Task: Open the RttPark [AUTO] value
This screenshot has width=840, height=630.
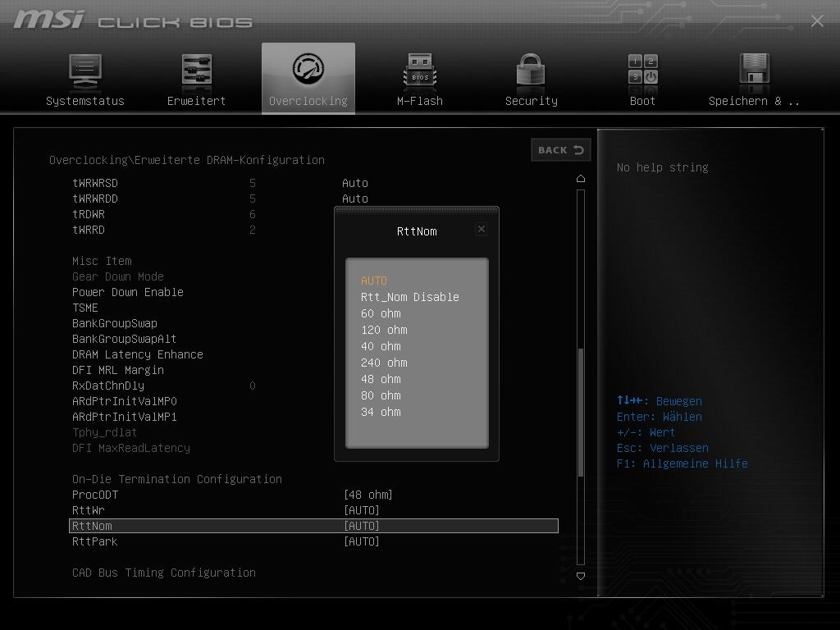Action: pyautogui.click(x=362, y=541)
